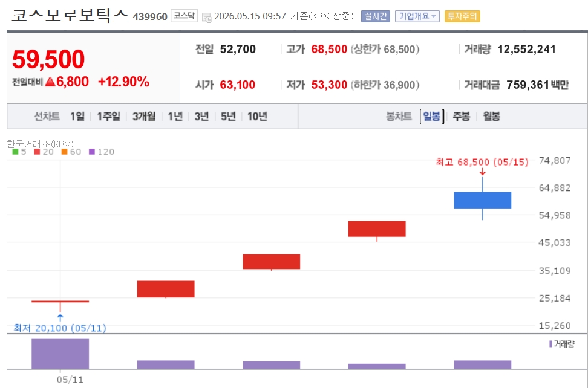Viewport: 588px width, 388px height.
Task: Select the 3개월 line chart period
Action: point(144,117)
